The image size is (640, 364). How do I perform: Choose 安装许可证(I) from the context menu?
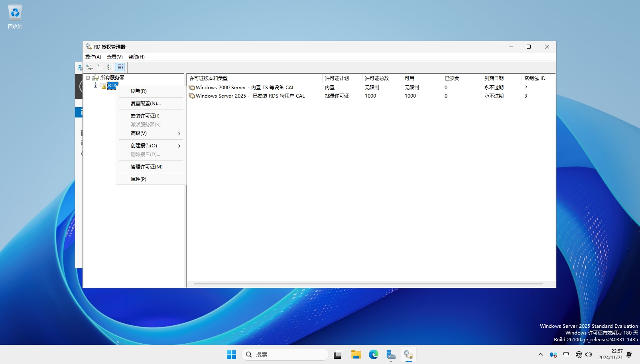[x=145, y=116]
